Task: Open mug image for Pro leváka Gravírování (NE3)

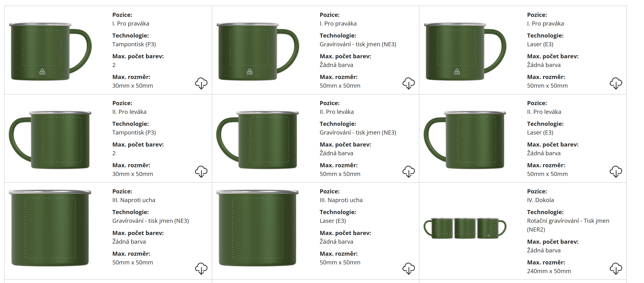Action: click(257, 140)
